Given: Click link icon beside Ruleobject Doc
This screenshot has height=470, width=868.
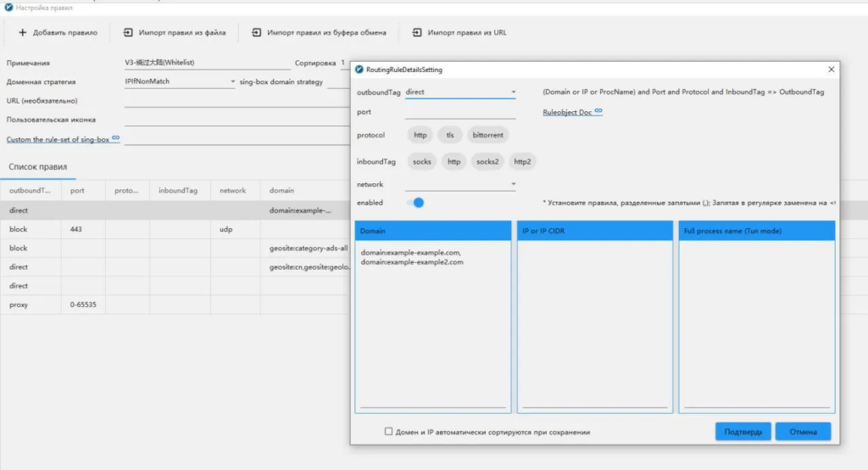Looking at the screenshot, I should click(x=598, y=111).
